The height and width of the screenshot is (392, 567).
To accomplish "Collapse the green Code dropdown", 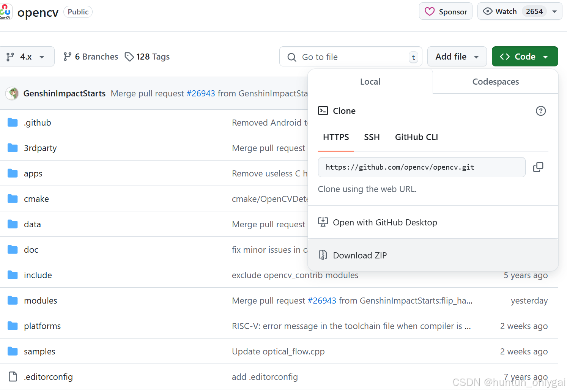I will tap(525, 57).
